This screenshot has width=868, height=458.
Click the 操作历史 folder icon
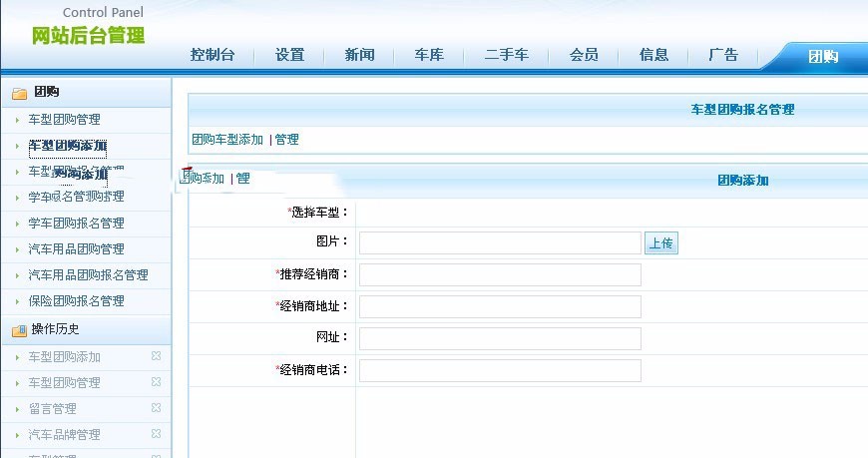(19, 330)
